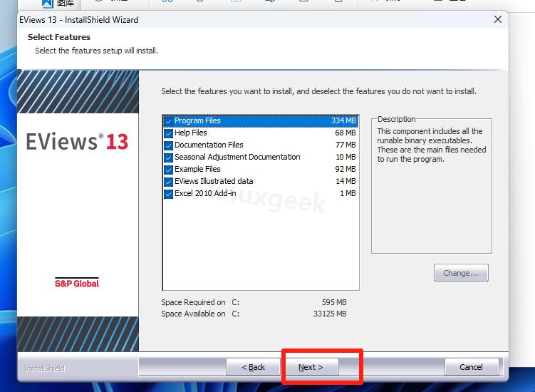535x392 pixels.
Task: Toggle EViews Illustrated data checkbox
Action: (x=168, y=182)
